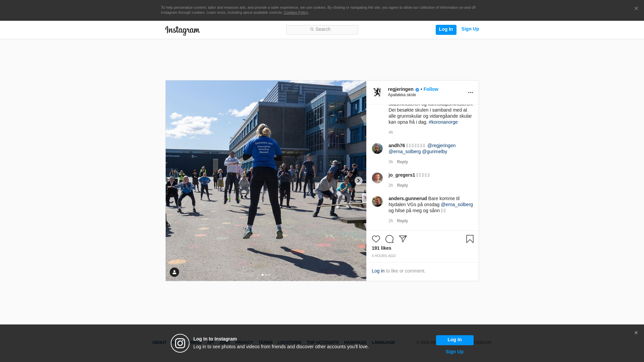Open regjeringen profile avatar
Screen dimensions: 644x362
point(377,92)
